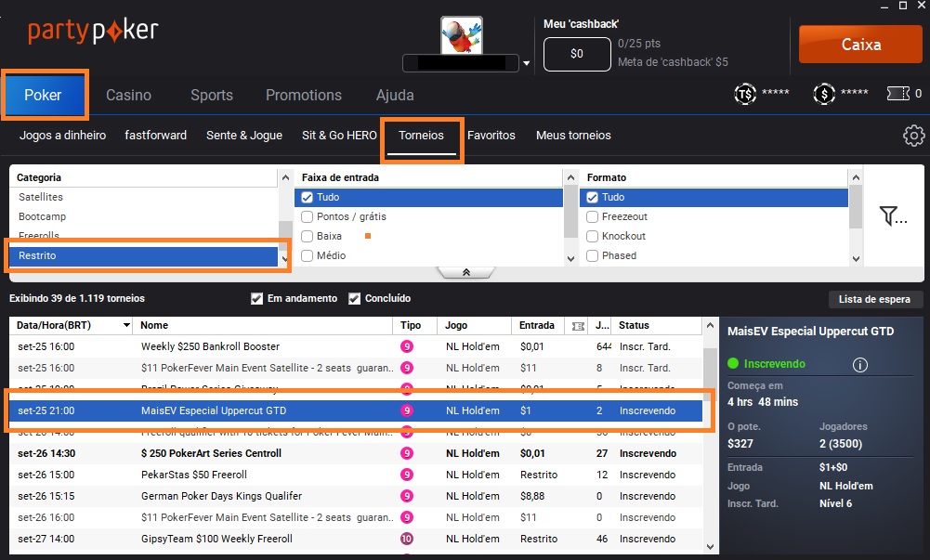Image resolution: width=930 pixels, height=560 pixels.
Task: Select German Poker Days Kings Qualifer row
Action: tap(356, 496)
